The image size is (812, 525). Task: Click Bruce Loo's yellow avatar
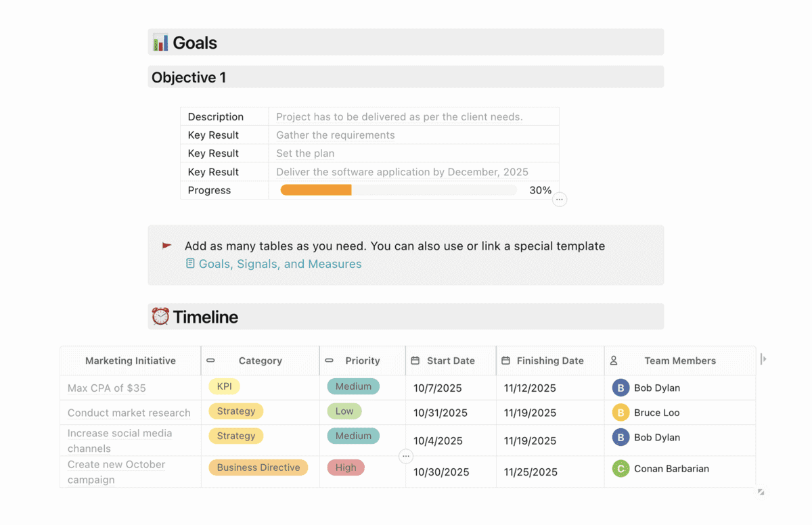[621, 412]
